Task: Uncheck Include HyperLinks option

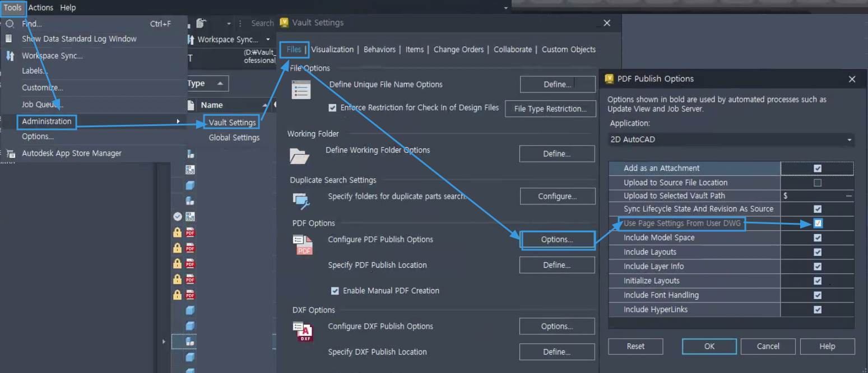Action: 818,309
